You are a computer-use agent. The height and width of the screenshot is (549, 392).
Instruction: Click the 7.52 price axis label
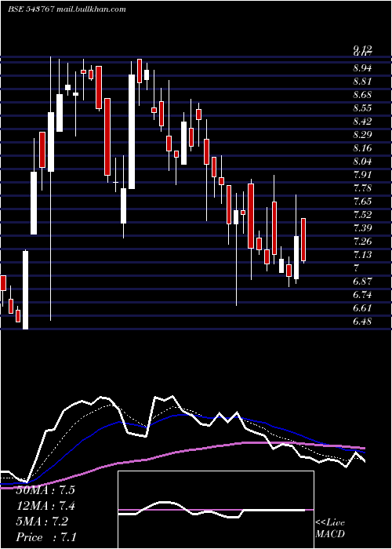tap(362, 215)
